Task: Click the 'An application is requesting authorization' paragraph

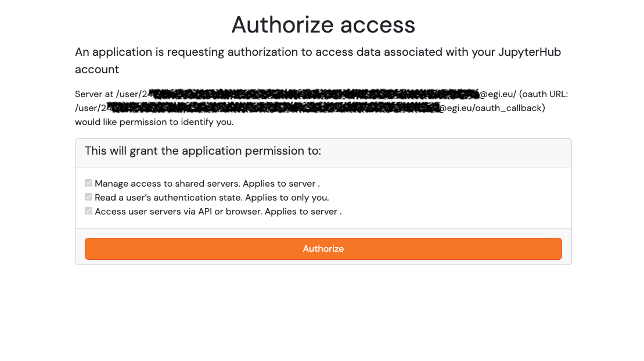Action: (x=318, y=60)
